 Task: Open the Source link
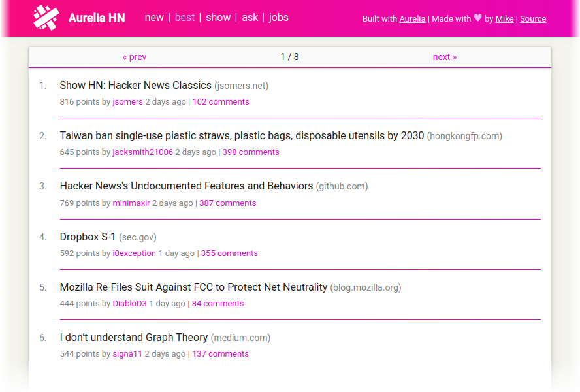pos(533,18)
